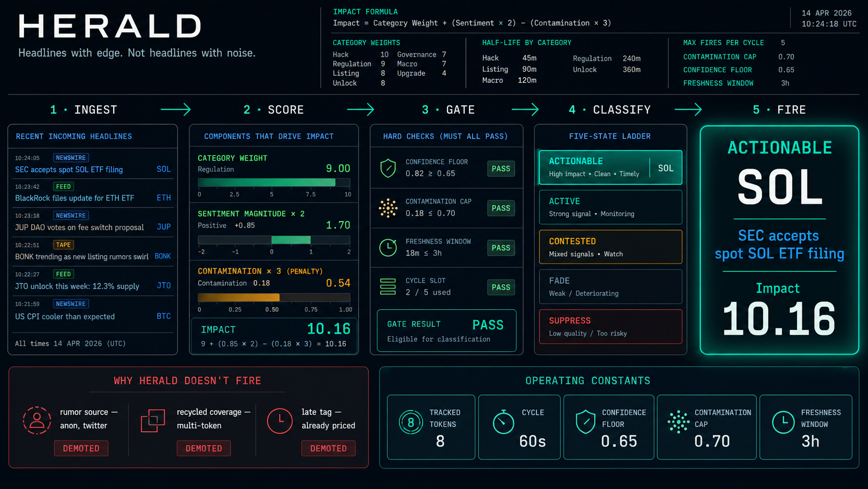Click the BONK ticker label

tap(162, 256)
